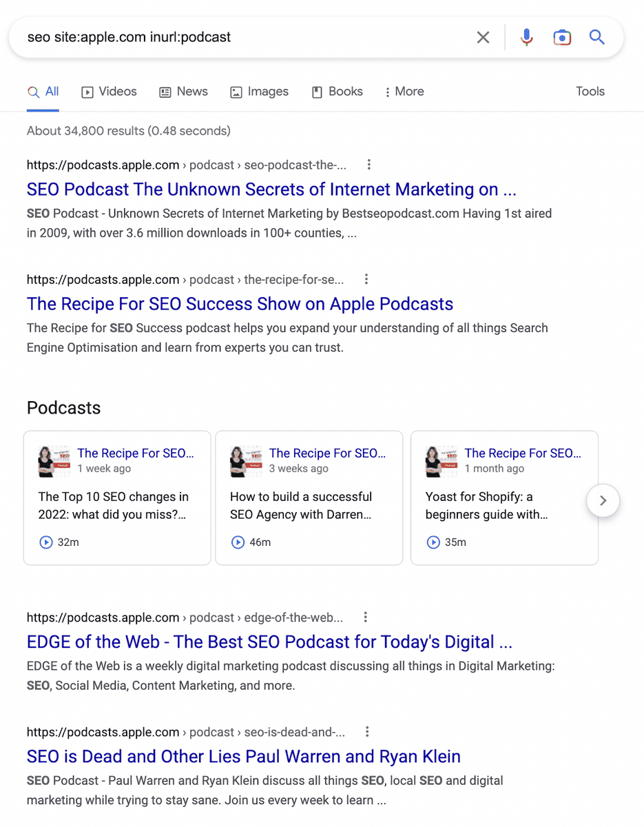The height and width of the screenshot is (827, 644).
Task: Open options menu for seo-is-dead-and result
Action: (368, 731)
